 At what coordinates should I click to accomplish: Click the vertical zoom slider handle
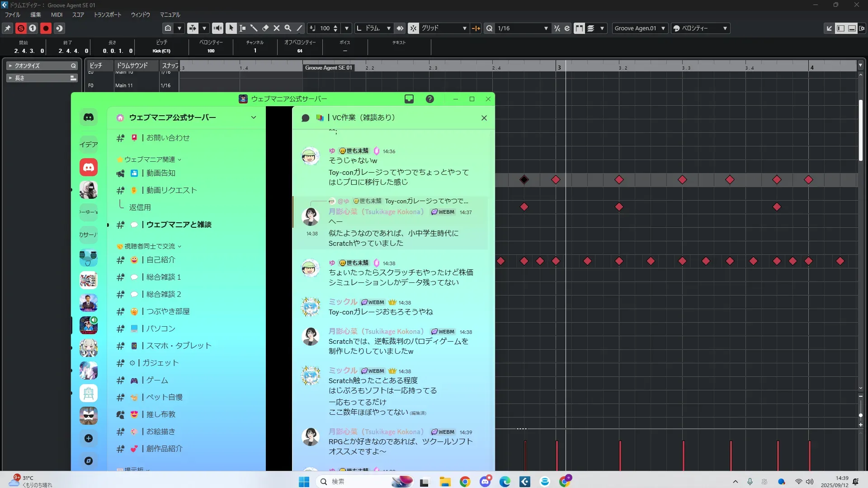coord(861,415)
